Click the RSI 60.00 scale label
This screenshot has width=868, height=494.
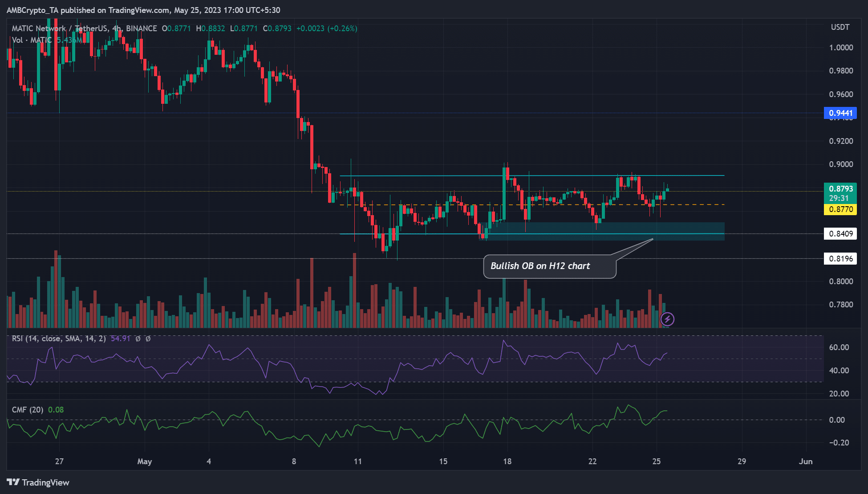[839, 347]
